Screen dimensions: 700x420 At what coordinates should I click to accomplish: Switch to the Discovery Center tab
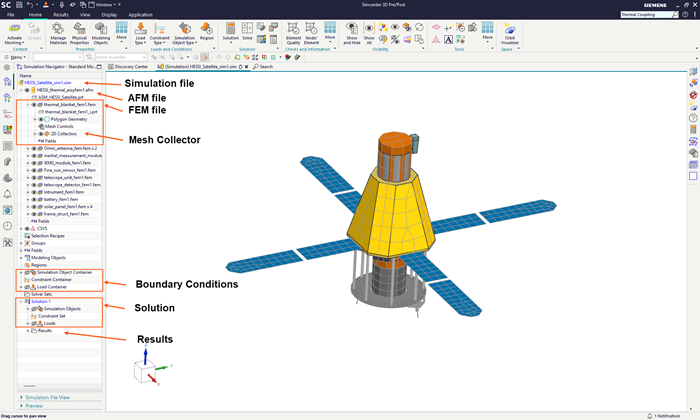tap(128, 67)
